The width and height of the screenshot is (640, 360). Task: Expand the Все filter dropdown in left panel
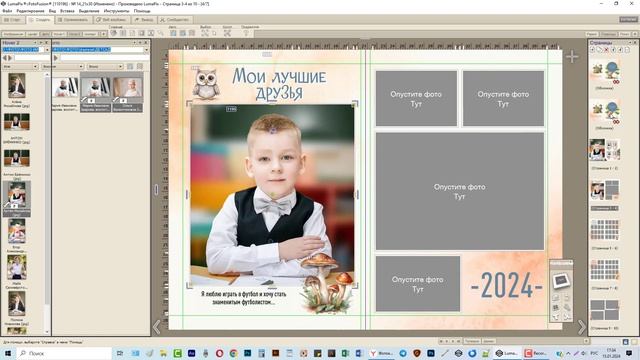[20, 67]
